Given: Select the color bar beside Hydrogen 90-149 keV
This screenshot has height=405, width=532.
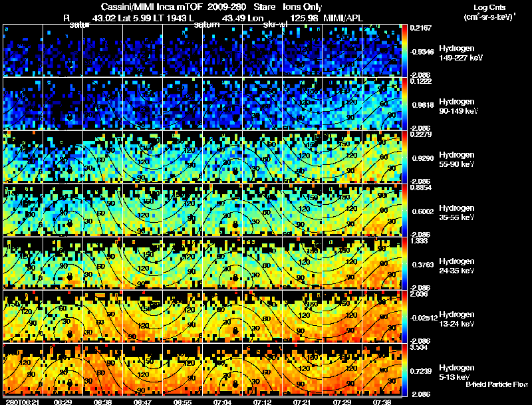Looking at the screenshot, I should point(404,104).
